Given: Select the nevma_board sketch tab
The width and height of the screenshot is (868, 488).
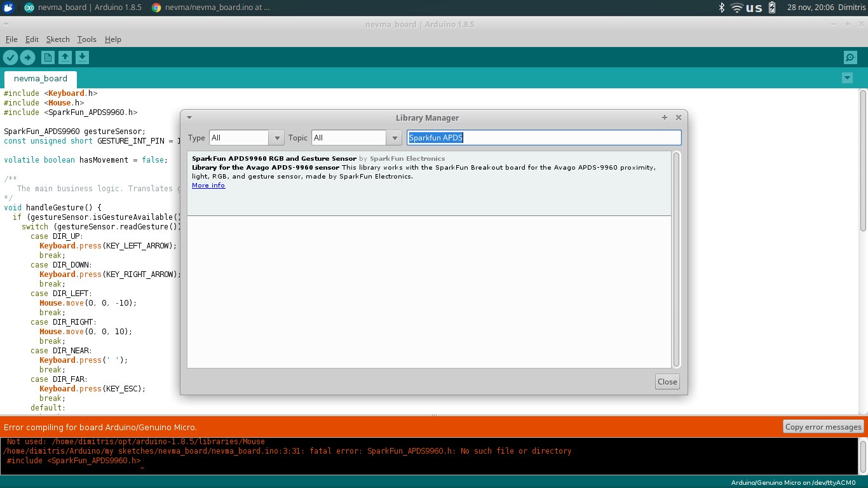Looking at the screenshot, I should [x=41, y=79].
